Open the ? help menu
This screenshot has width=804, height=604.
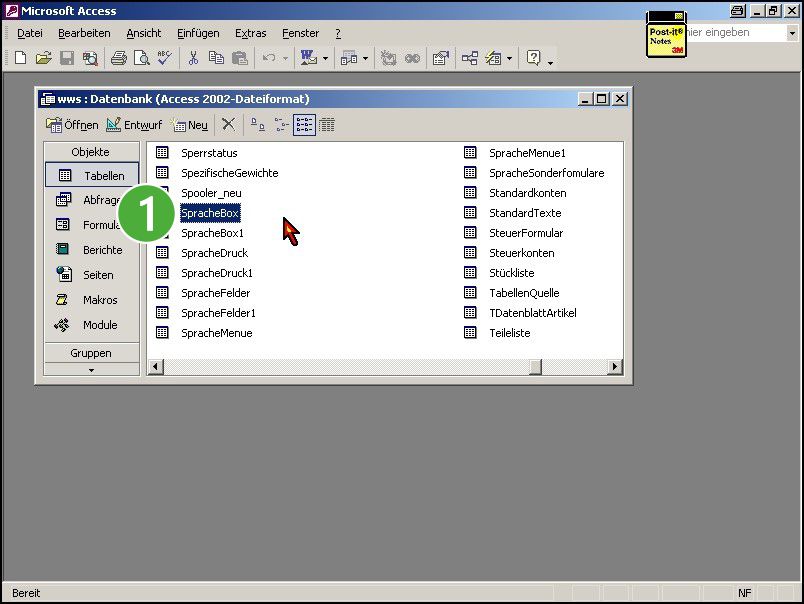point(338,33)
